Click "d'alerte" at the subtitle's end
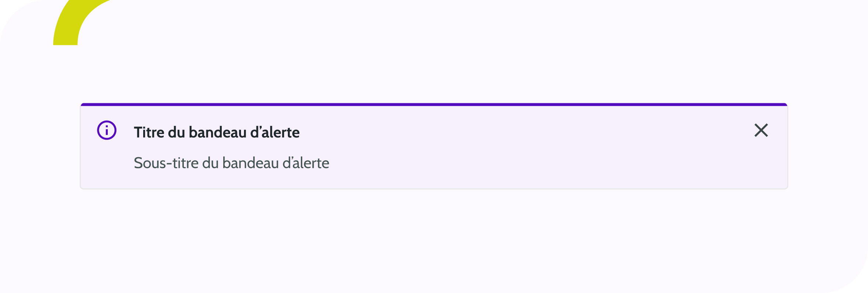The image size is (868, 293). click(306, 163)
